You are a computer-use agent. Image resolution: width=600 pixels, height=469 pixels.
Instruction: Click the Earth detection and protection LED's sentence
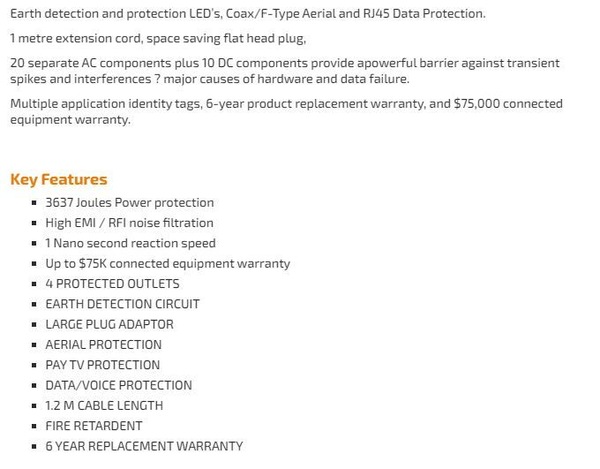click(248, 13)
